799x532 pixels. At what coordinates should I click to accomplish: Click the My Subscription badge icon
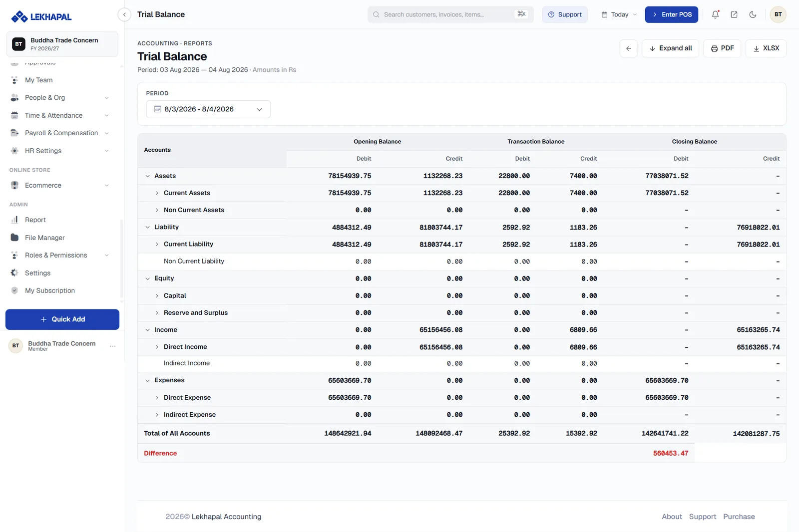tap(14, 290)
